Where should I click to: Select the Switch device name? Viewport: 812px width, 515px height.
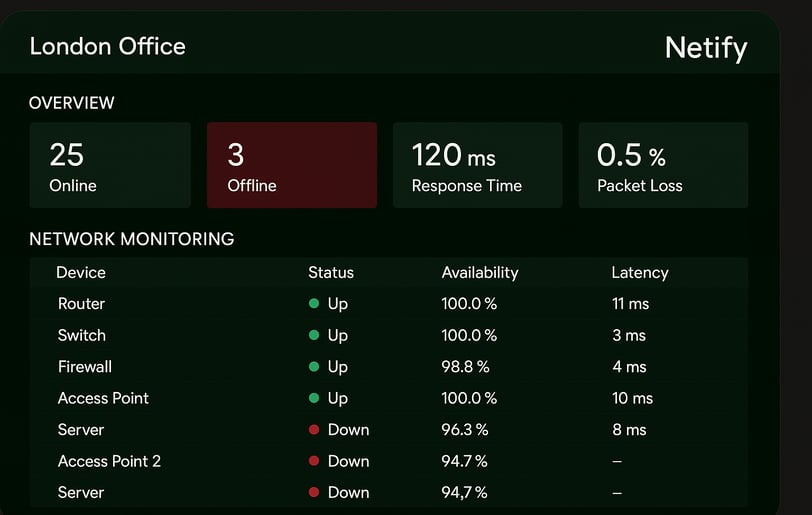click(x=82, y=335)
